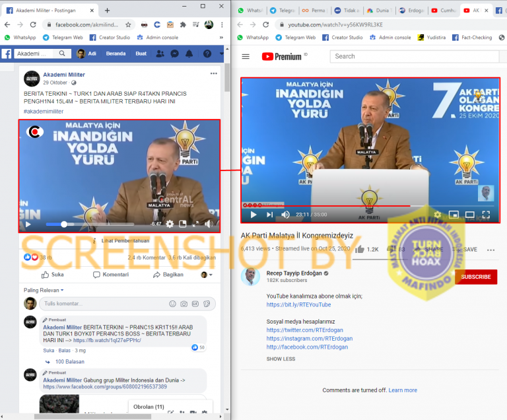Click the YouTube Search field
This screenshot has height=420, width=507.
click(414, 56)
